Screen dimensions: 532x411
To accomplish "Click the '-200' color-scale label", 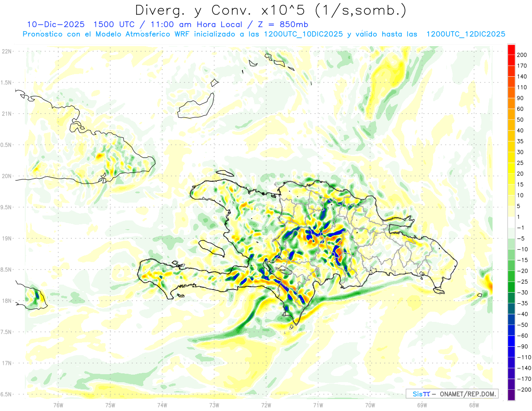I will (524, 390).
